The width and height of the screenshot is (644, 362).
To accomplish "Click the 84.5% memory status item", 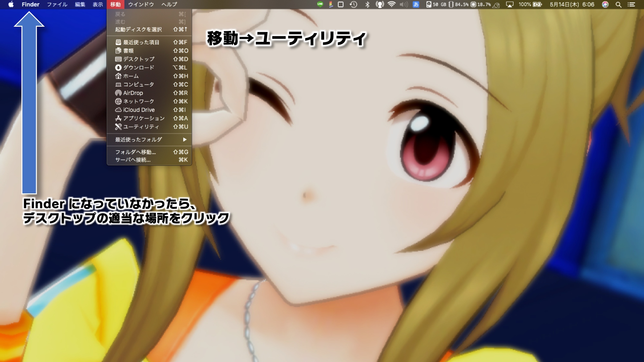I will click(x=458, y=5).
